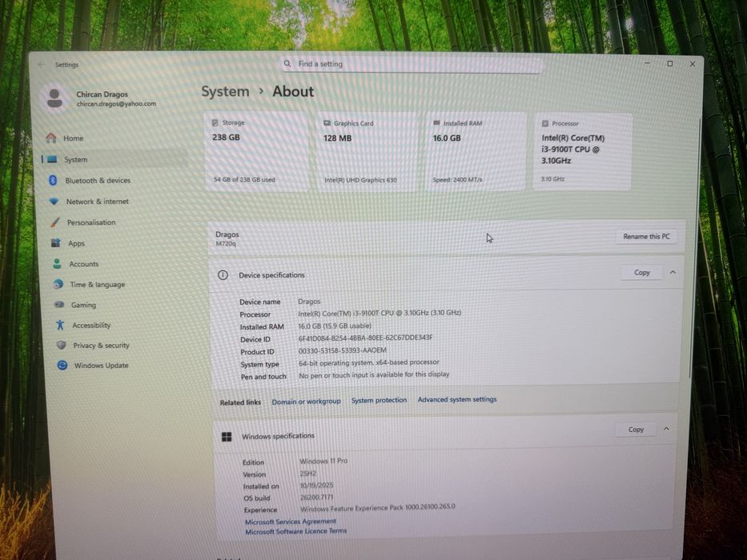The image size is (747, 560).
Task: Click the Bluetooth icon in the sidebar
Action: pyautogui.click(x=53, y=180)
